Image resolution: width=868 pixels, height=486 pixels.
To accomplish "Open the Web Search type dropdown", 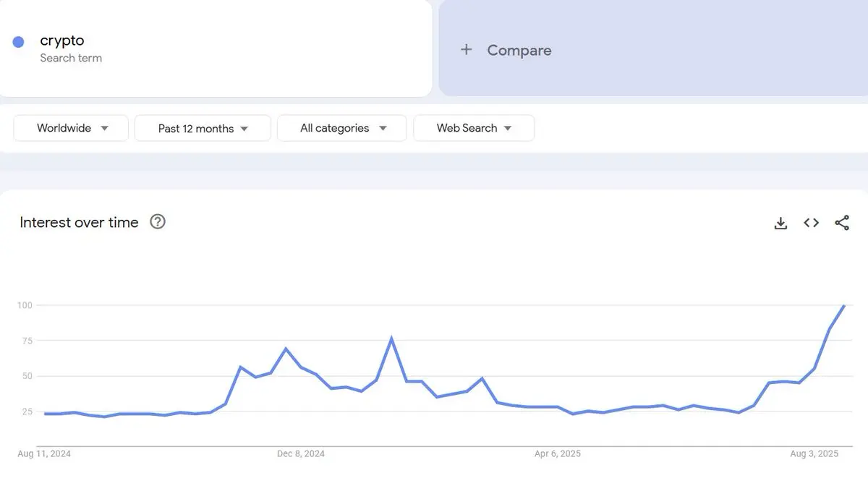I will (474, 128).
